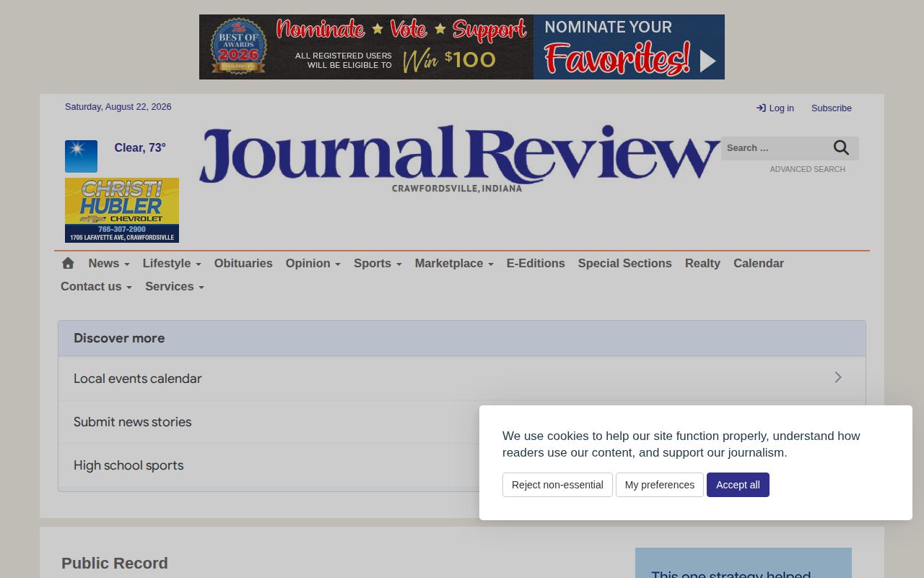
Task: Open the Realty menu item
Action: (x=702, y=263)
